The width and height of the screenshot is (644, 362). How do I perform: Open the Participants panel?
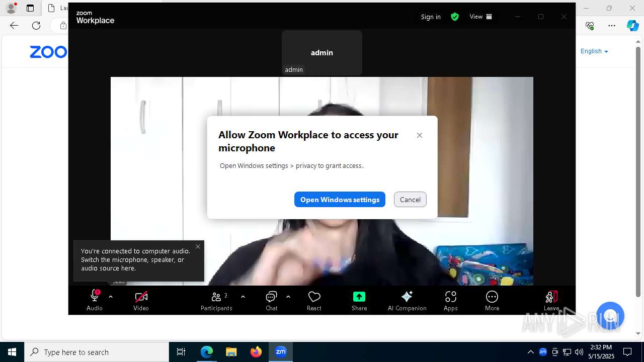click(217, 301)
